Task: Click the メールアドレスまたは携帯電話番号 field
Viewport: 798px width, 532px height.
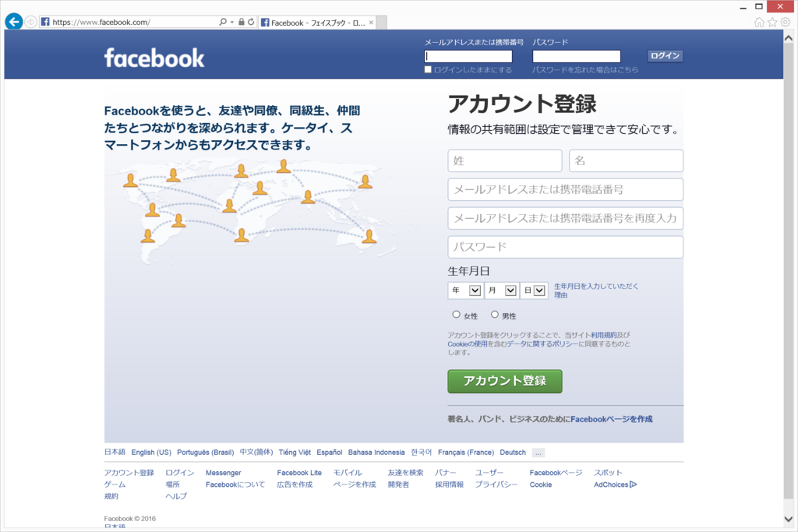Action: point(566,190)
